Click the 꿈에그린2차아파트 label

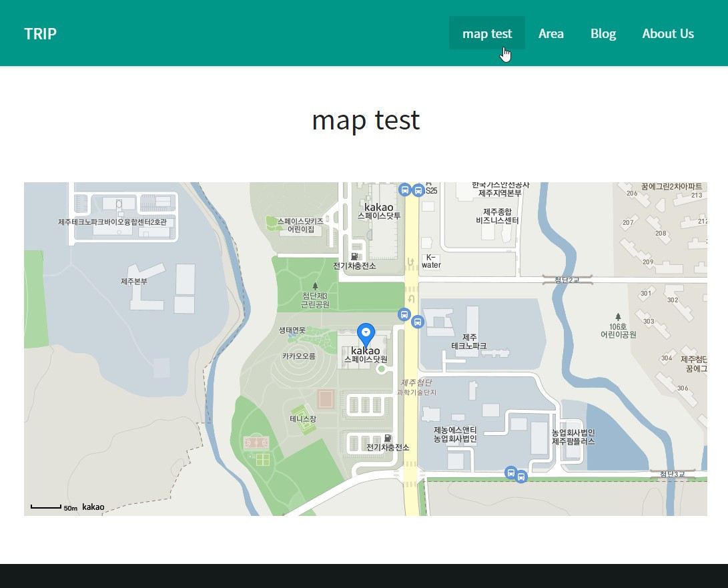671,186
